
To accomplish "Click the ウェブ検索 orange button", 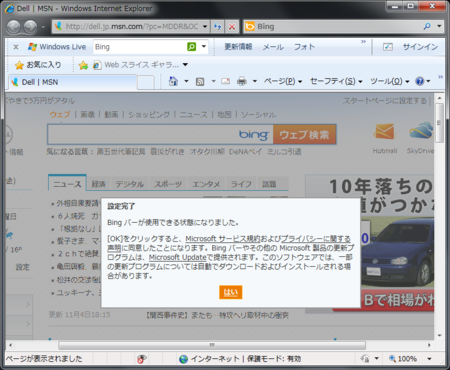I will click(304, 135).
